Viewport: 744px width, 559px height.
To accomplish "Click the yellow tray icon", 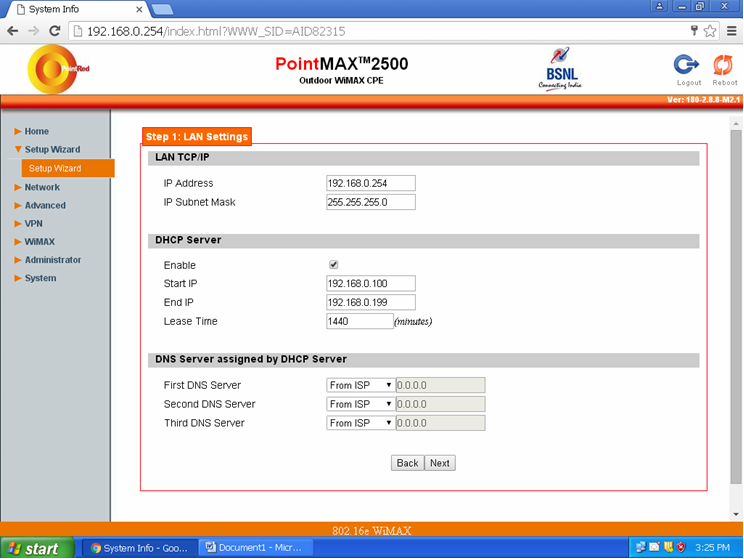I will click(668, 547).
